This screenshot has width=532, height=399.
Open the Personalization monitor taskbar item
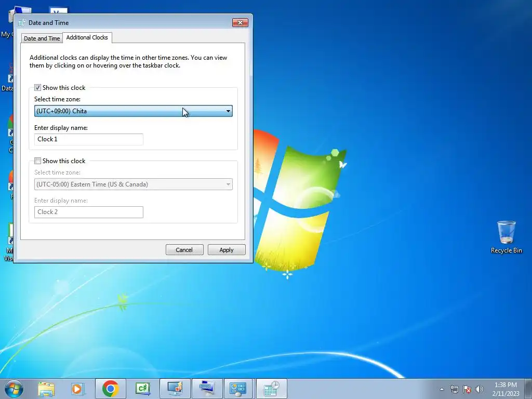point(175,389)
